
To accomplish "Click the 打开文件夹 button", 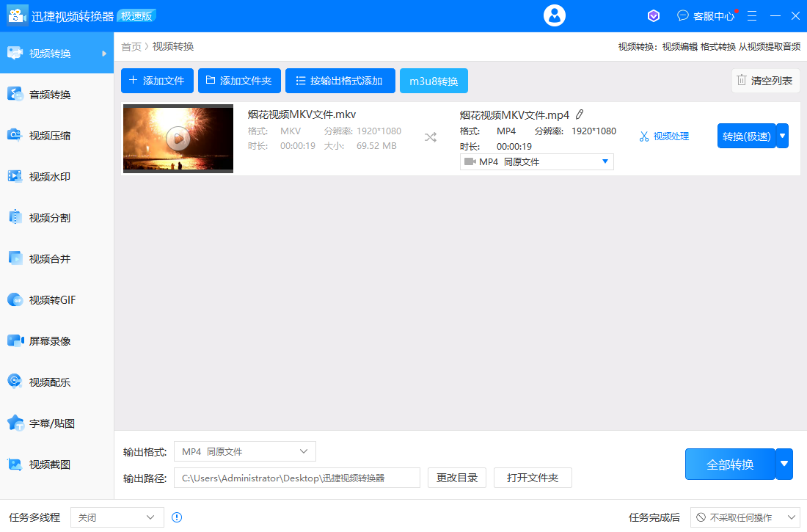I will (533, 478).
